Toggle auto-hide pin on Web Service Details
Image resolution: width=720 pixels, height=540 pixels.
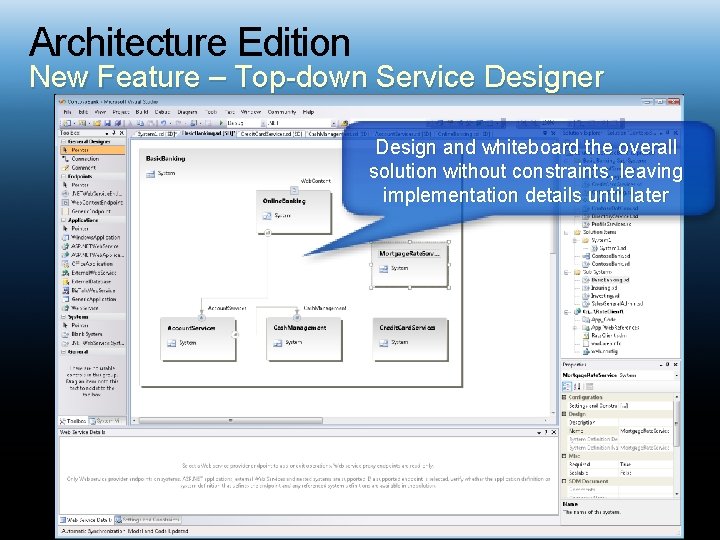point(546,432)
